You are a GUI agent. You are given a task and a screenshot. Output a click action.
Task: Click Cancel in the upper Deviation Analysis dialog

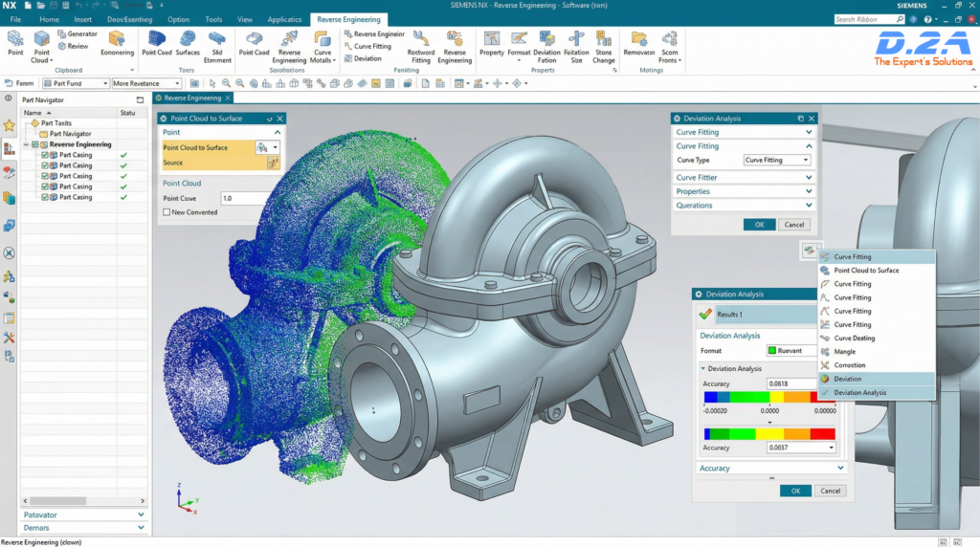(793, 224)
